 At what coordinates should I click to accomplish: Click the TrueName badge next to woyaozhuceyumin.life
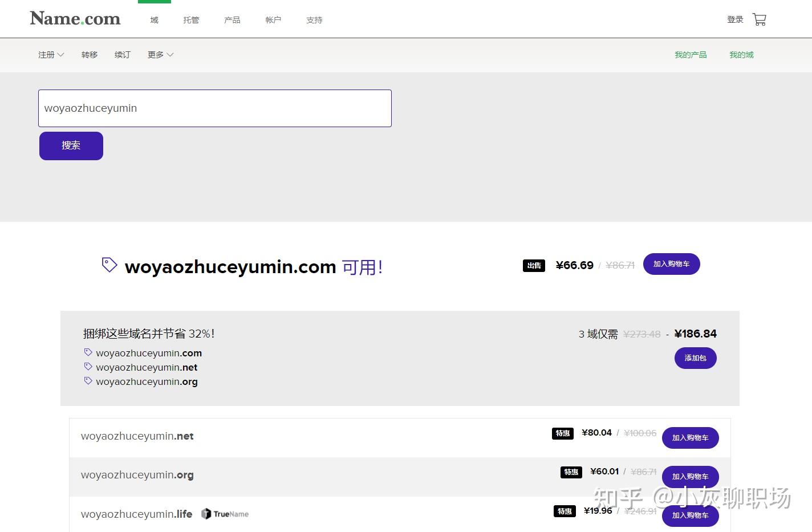[x=224, y=513]
